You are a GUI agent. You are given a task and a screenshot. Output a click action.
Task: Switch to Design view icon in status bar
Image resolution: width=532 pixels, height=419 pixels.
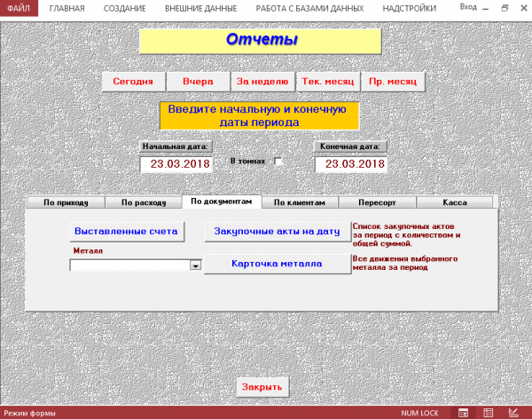click(x=513, y=413)
